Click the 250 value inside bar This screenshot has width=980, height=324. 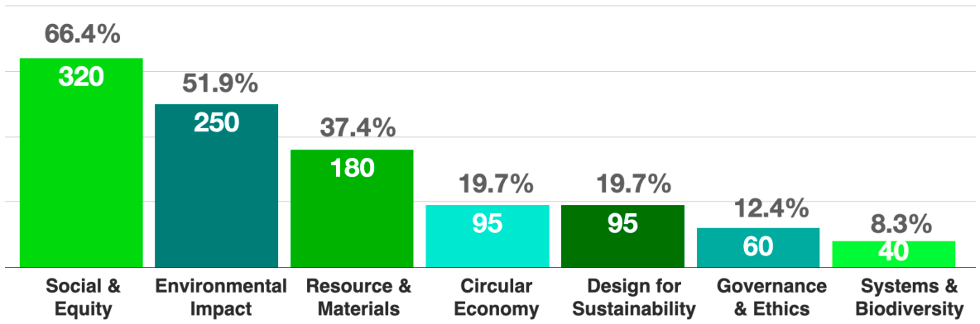pos(216,122)
